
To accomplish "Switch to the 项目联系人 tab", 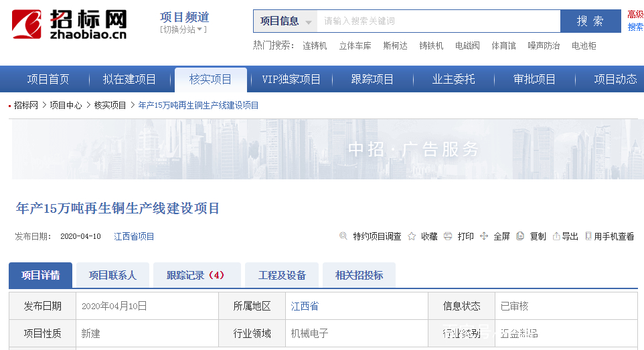I will tap(112, 275).
